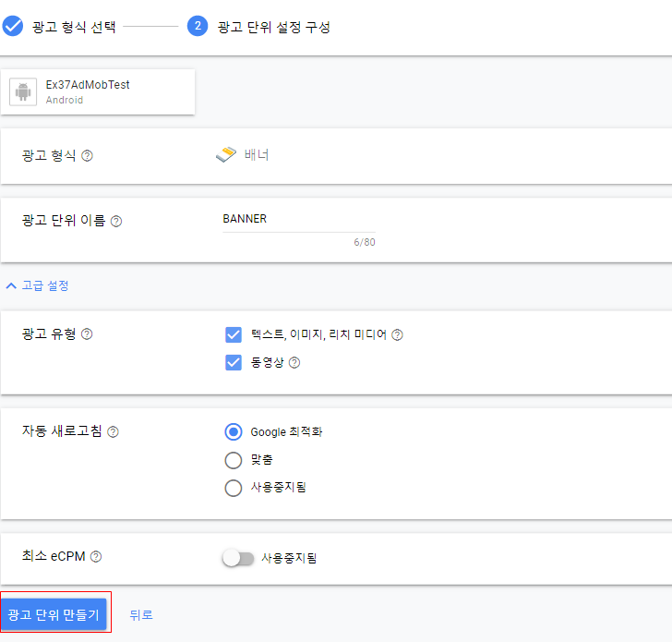Open help for 자동 새로고침
672x642 pixels.
(113, 431)
